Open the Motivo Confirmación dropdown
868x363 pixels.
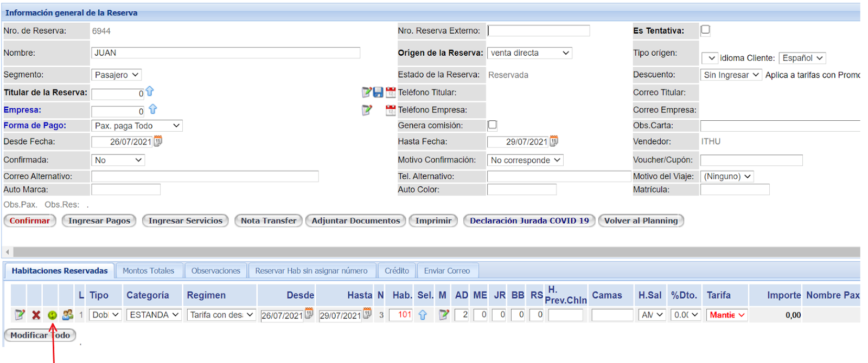525,160
